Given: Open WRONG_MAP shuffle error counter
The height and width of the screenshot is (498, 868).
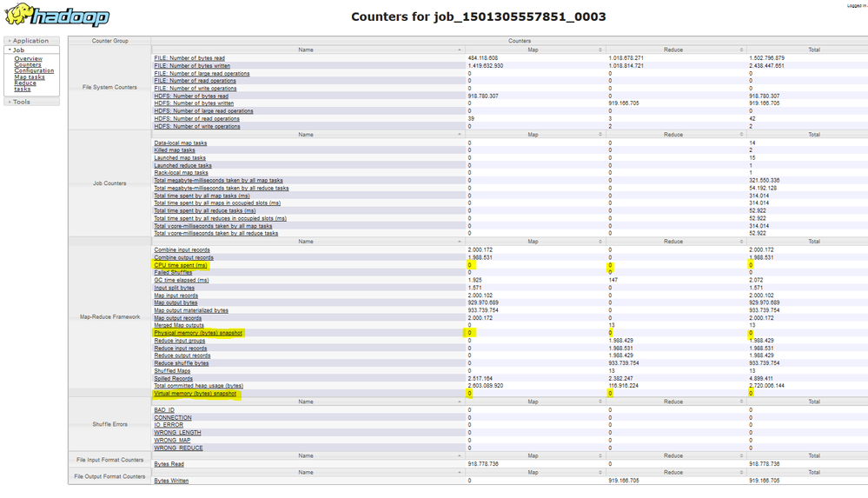Looking at the screenshot, I should (x=172, y=441).
